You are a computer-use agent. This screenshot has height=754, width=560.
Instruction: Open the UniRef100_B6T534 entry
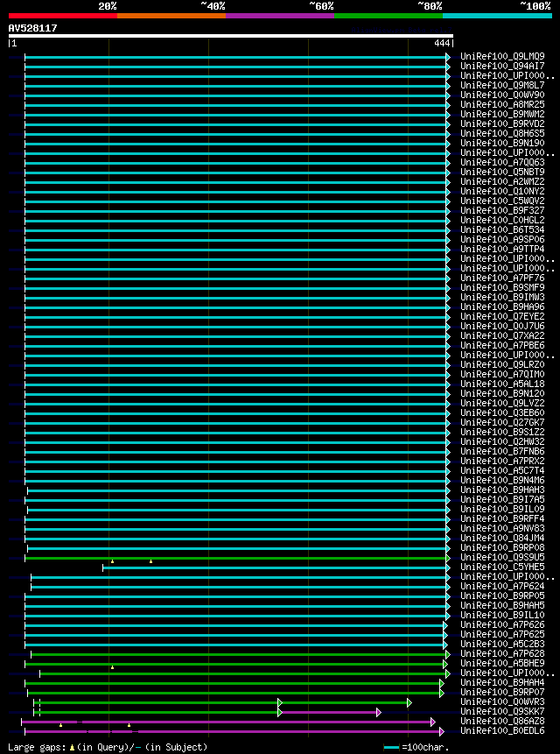pos(502,229)
